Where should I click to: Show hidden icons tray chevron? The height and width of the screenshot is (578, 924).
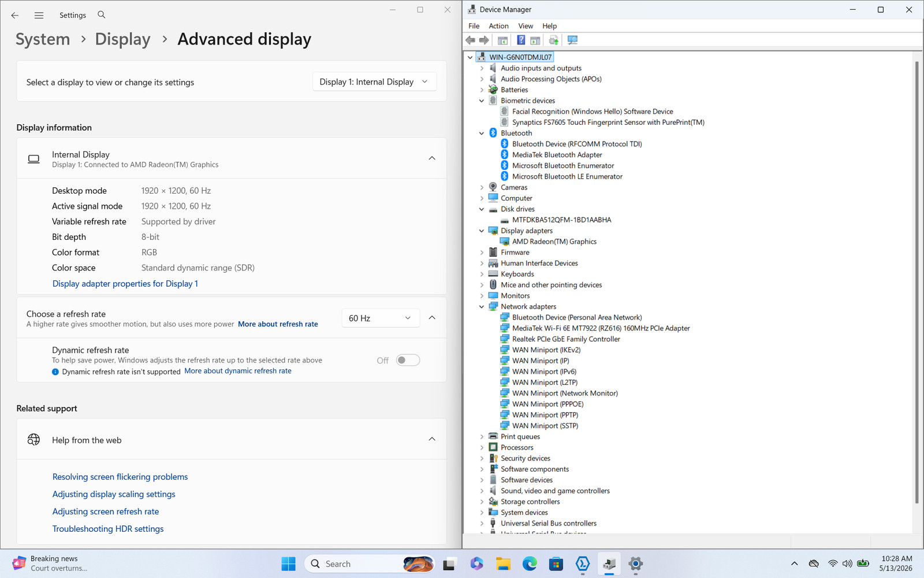[x=795, y=564]
